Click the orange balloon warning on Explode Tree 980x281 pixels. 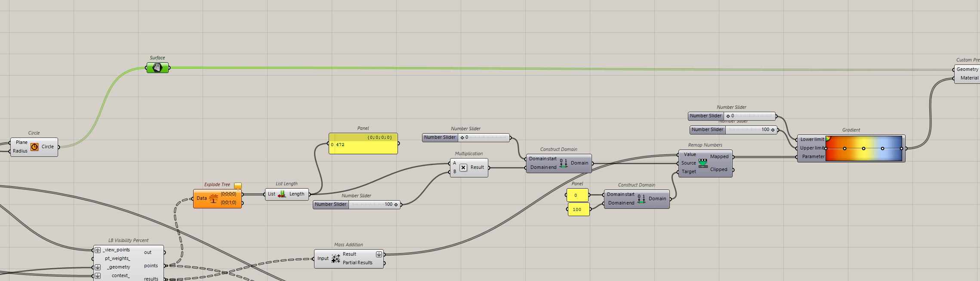coord(238,186)
